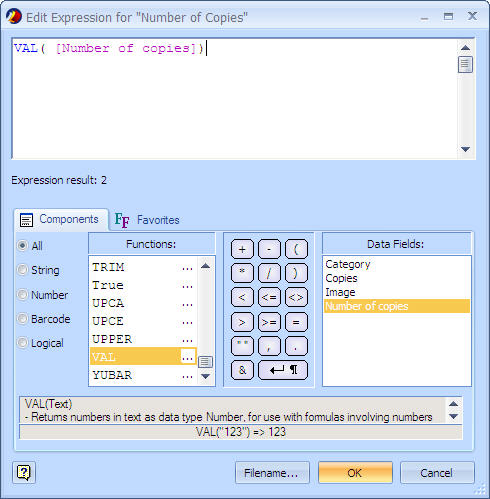Insert the not-equal operator
This screenshot has height=499, width=490.
pyautogui.click(x=296, y=297)
